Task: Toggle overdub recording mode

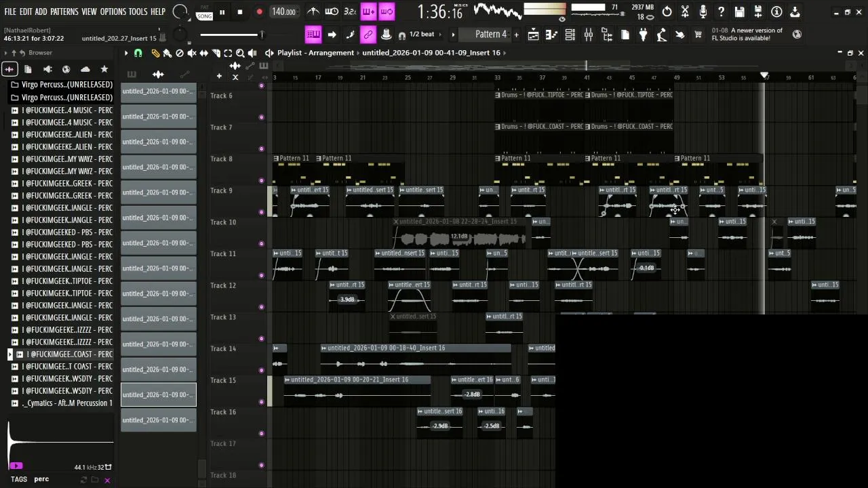Action: (368, 12)
